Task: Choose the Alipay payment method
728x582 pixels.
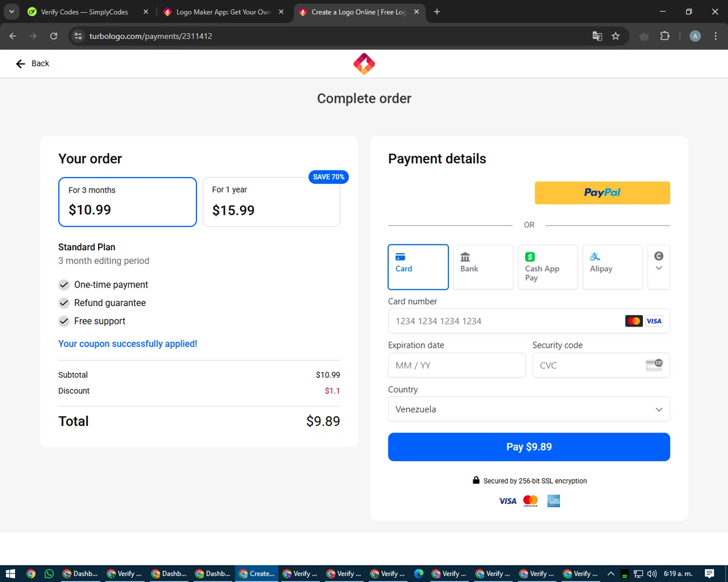Action: (612, 267)
